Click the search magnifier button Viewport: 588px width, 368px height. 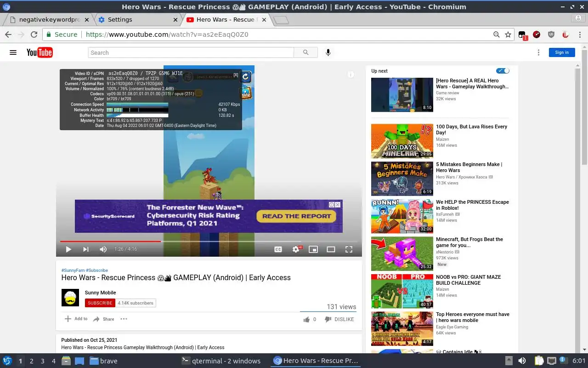click(x=306, y=52)
